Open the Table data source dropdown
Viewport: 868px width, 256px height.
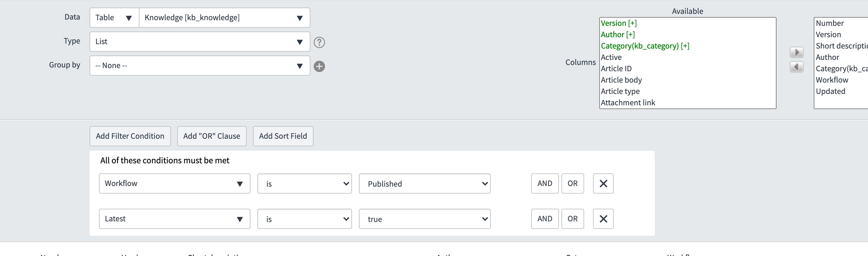point(114,18)
